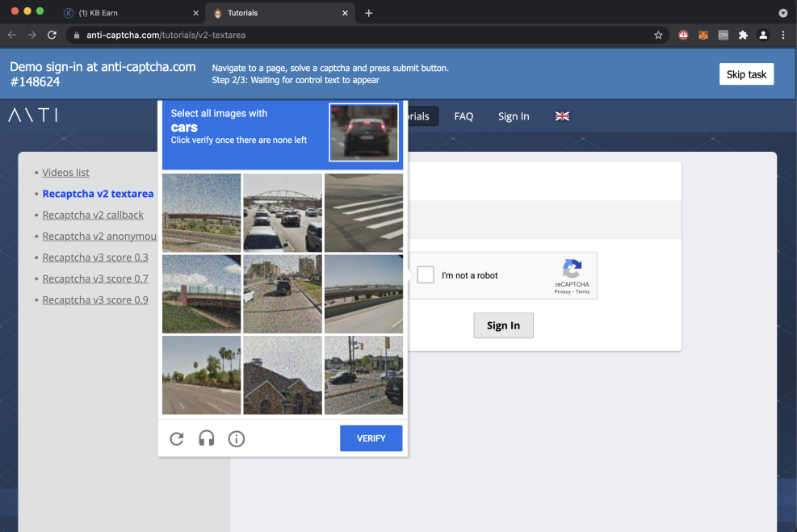Open the Chrome three-dot menu
Image resolution: width=797 pixels, height=532 pixels.
coord(783,36)
